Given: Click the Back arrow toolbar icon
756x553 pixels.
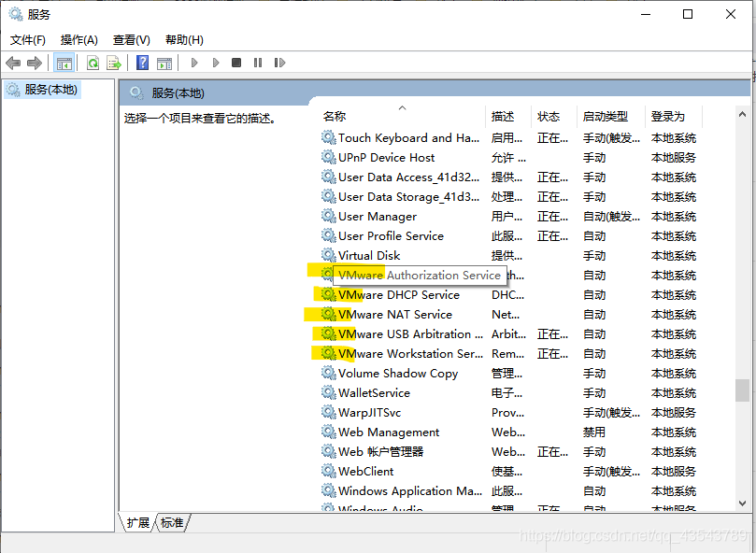Looking at the screenshot, I should [x=13, y=63].
